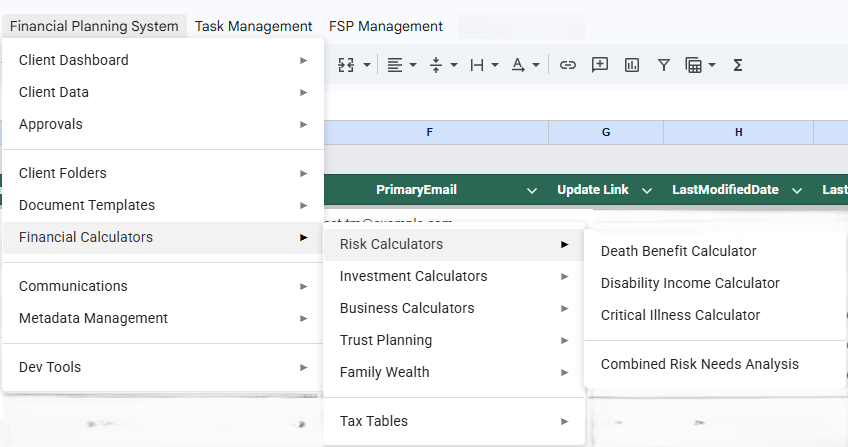Select Approvals menu item

(163, 124)
